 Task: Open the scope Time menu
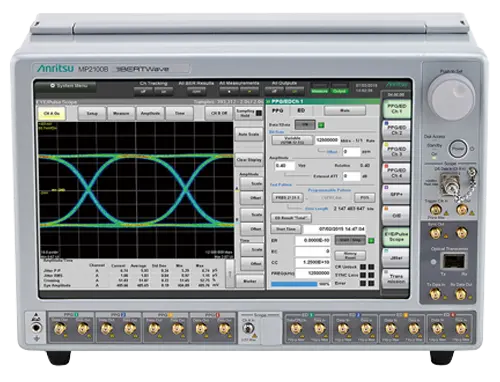point(180,114)
